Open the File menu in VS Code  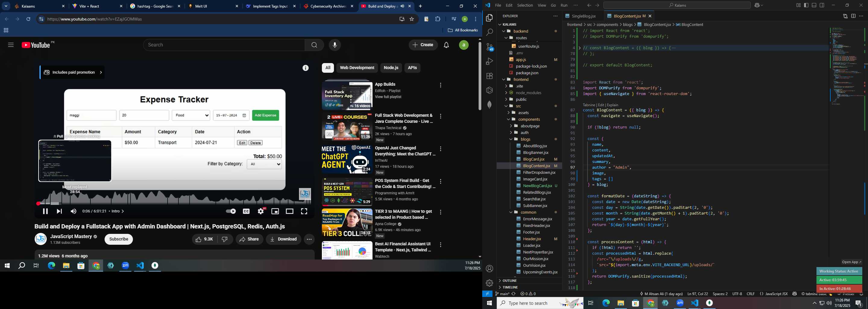(498, 5)
